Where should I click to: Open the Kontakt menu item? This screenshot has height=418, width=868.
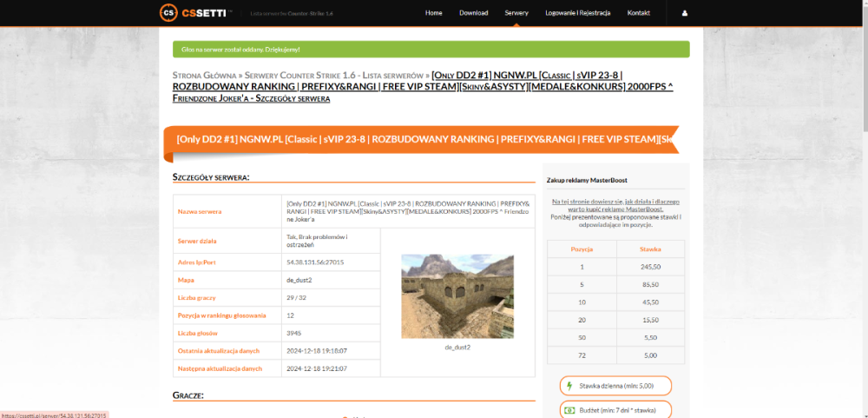tap(638, 13)
